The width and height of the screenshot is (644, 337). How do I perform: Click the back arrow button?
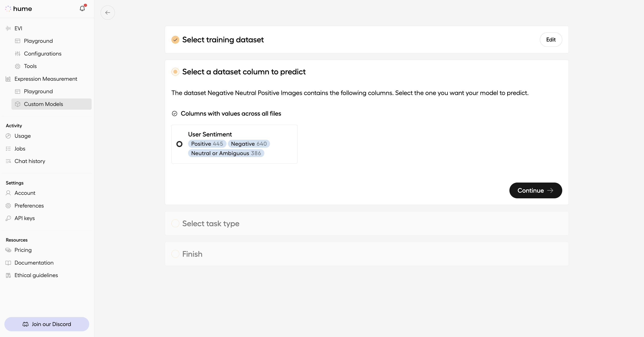point(107,13)
